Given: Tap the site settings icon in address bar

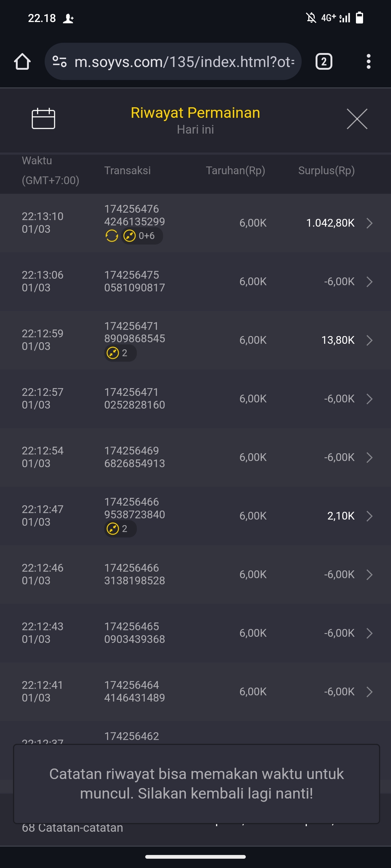Looking at the screenshot, I should pyautogui.click(x=60, y=62).
